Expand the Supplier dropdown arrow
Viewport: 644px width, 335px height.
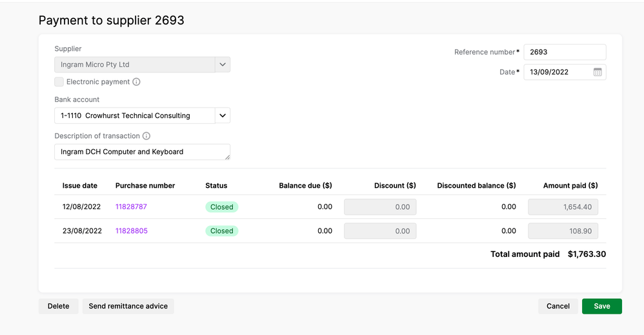[x=223, y=65]
